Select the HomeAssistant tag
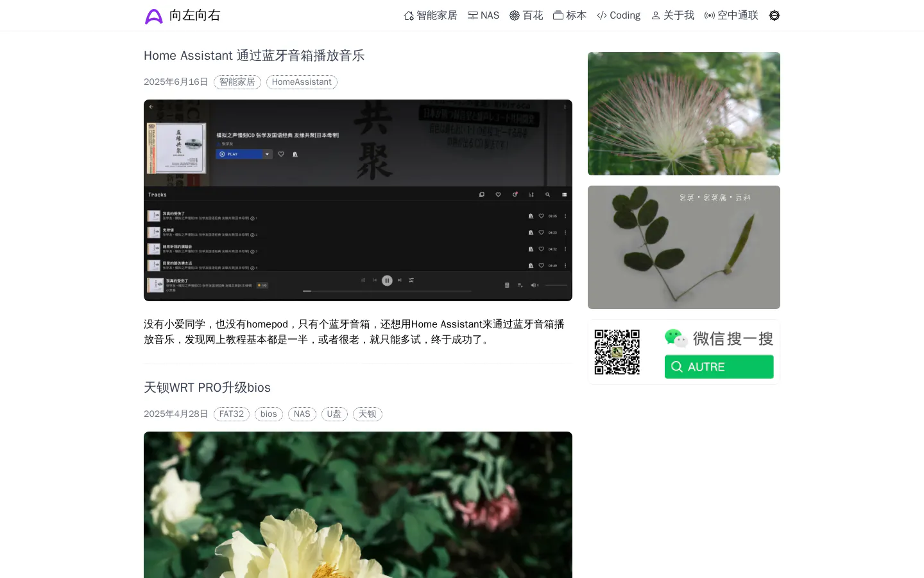 click(x=302, y=82)
